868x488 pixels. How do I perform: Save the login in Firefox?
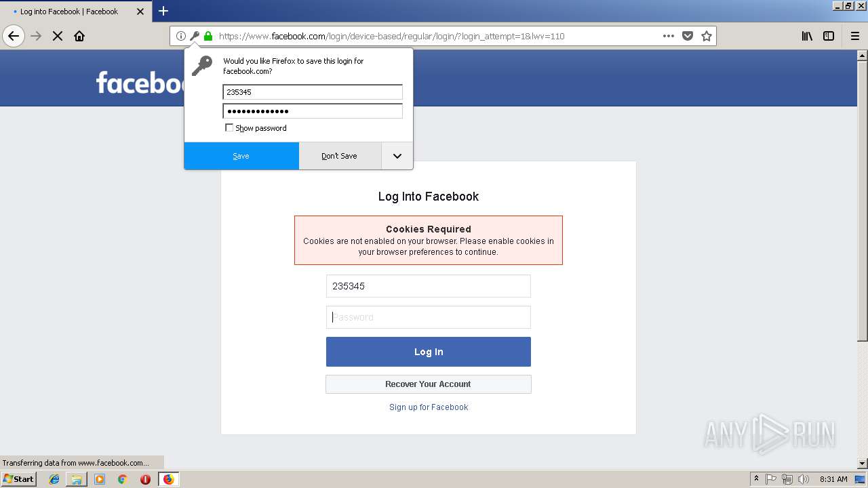tap(241, 156)
